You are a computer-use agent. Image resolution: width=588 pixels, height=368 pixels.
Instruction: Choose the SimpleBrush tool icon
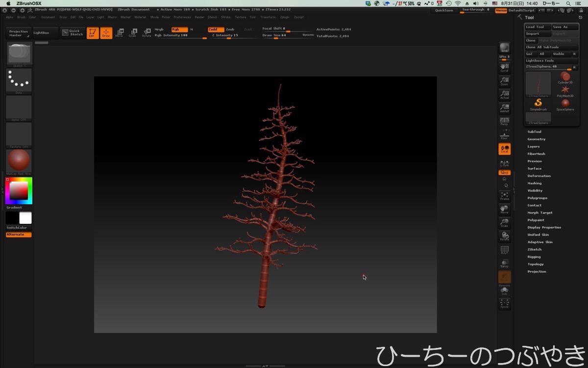pyautogui.click(x=538, y=104)
